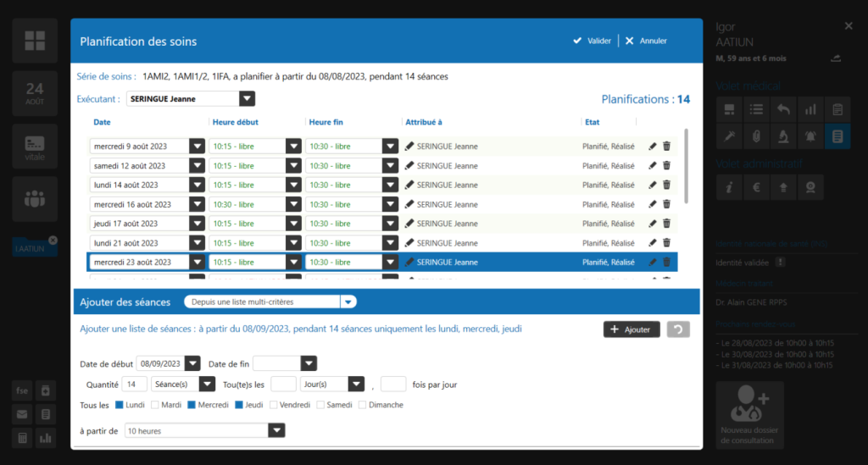Viewport: 868px width, 465px height.
Task: Delete the mercredi 9 août 2023 session
Action: click(666, 147)
